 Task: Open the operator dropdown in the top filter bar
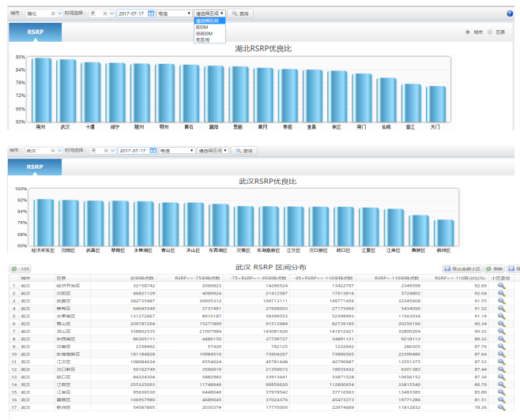175,13
